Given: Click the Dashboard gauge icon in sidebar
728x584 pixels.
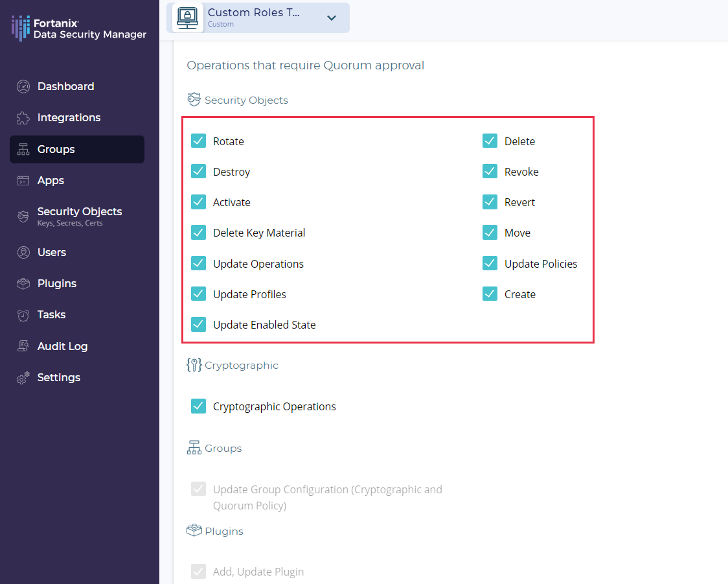Looking at the screenshot, I should click(23, 87).
